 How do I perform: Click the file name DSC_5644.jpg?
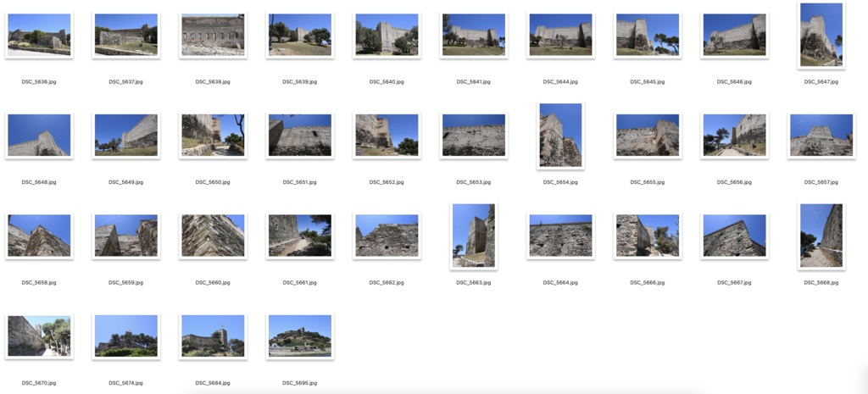click(561, 82)
